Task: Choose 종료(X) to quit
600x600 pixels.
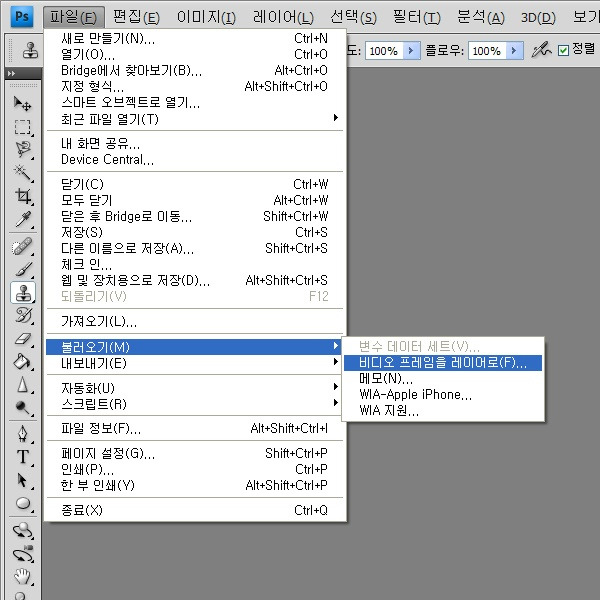Action: pyautogui.click(x=195, y=510)
